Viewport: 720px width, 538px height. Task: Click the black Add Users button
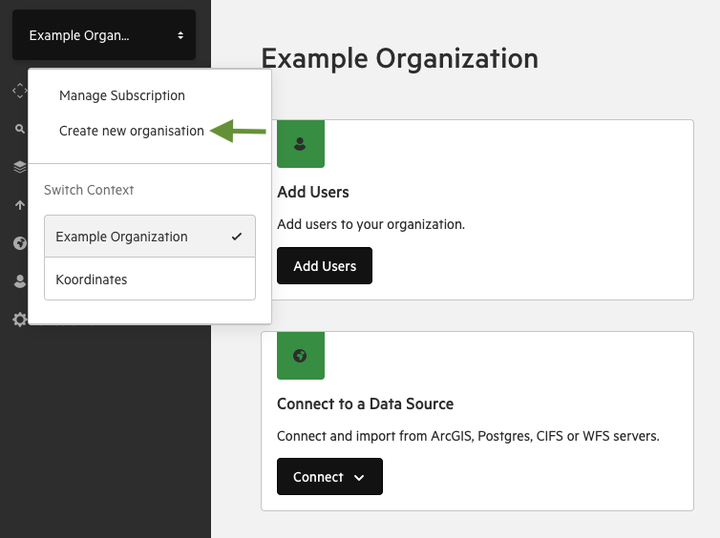pyautogui.click(x=325, y=266)
